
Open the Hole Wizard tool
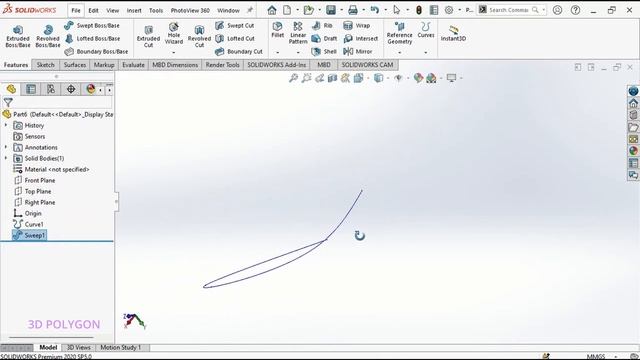pyautogui.click(x=173, y=33)
